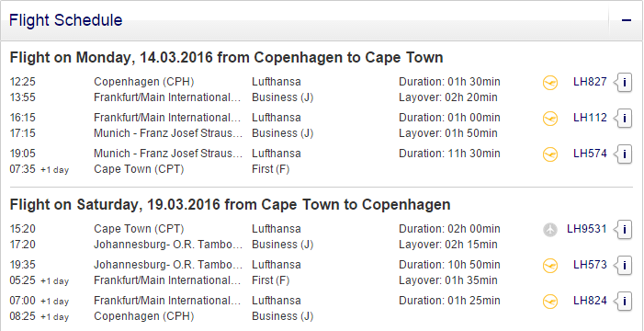644x331 pixels.
Task: Click Lufthansa crane logo beside LH574
Action: 550,154
